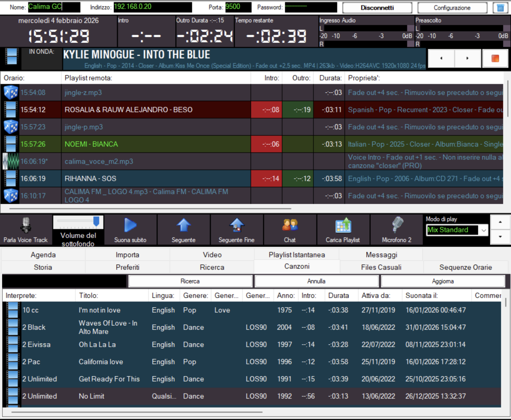Click the Nome input field

point(53,7)
